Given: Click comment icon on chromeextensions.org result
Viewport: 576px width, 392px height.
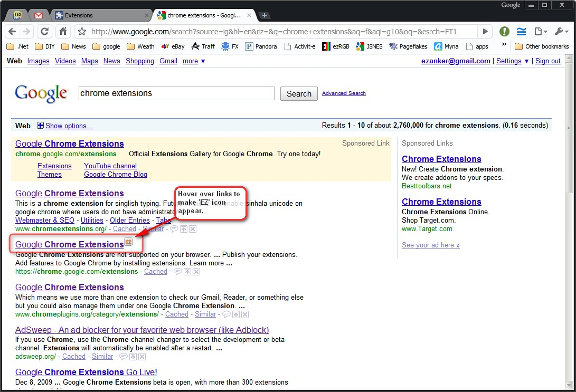Looking at the screenshot, I should (x=174, y=229).
